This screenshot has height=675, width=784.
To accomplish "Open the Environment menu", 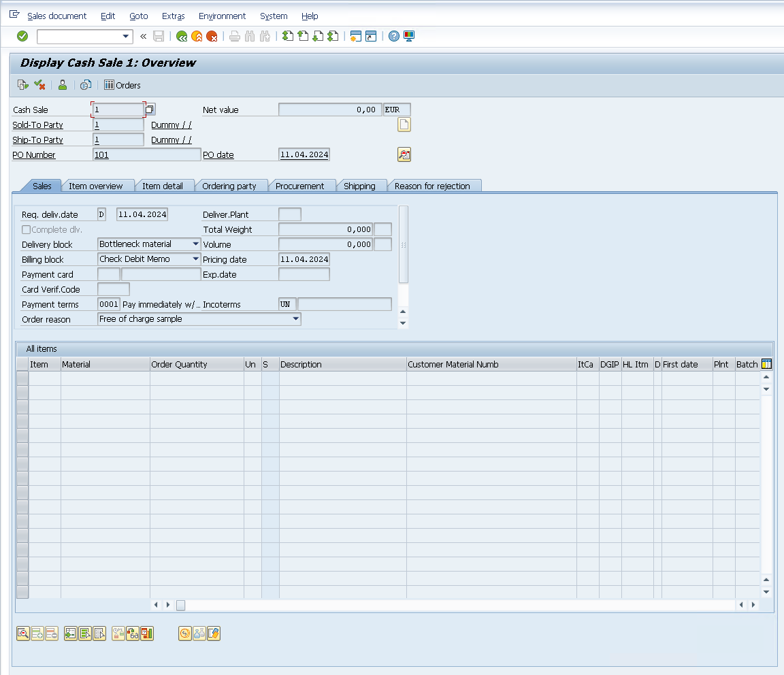I will 222,16.
